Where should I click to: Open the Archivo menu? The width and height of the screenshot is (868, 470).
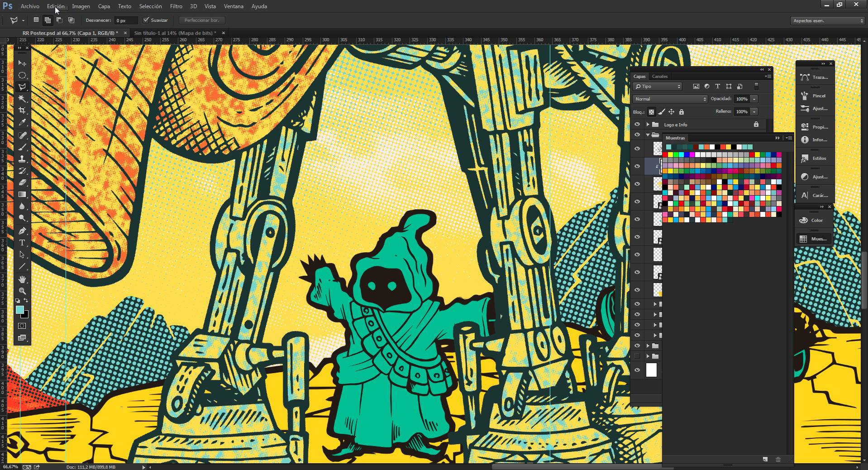click(30, 6)
